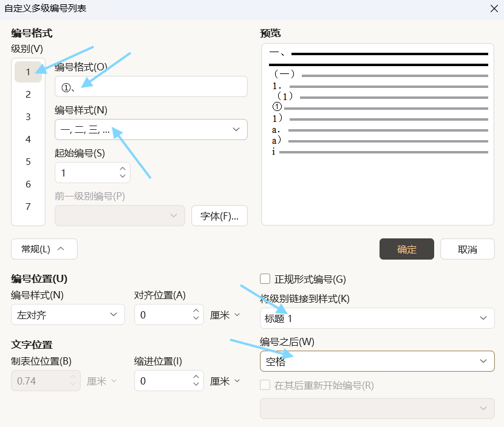Enable 正规形式编号 checkbox
Image resolution: width=504 pixels, height=427 pixels.
coord(265,279)
